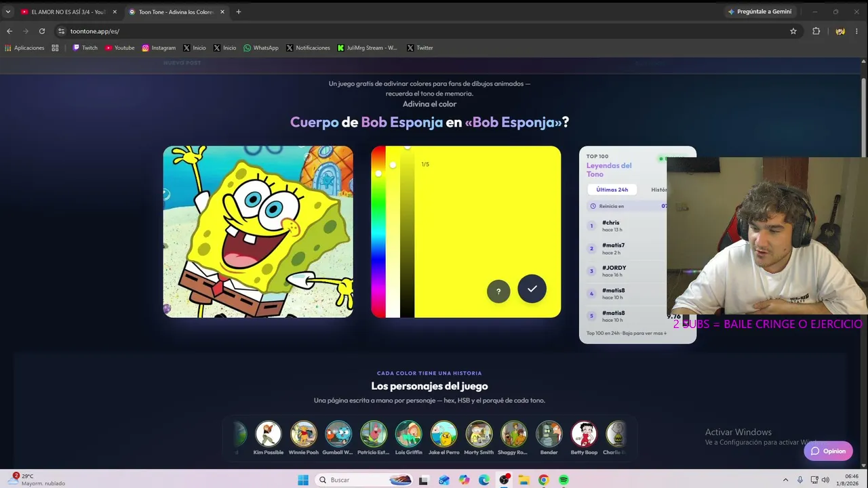Open the Chrome profile avatar menu
Screen dimensions: 868x488
pos(840,31)
